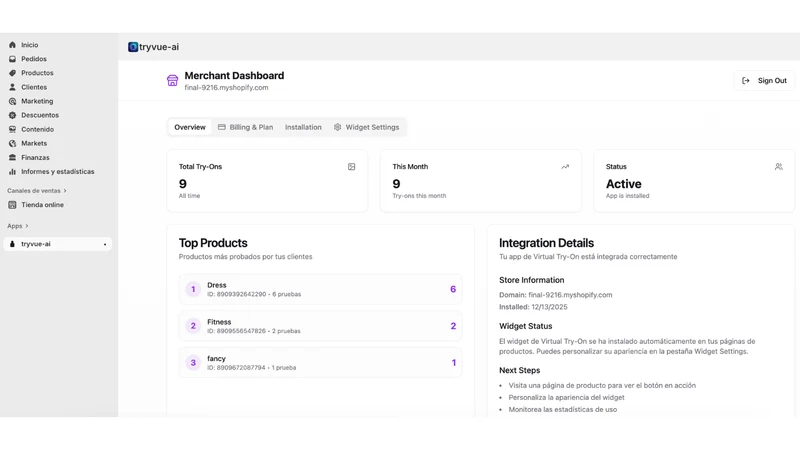Click the credit card icon on Billing tab

pos(221,127)
